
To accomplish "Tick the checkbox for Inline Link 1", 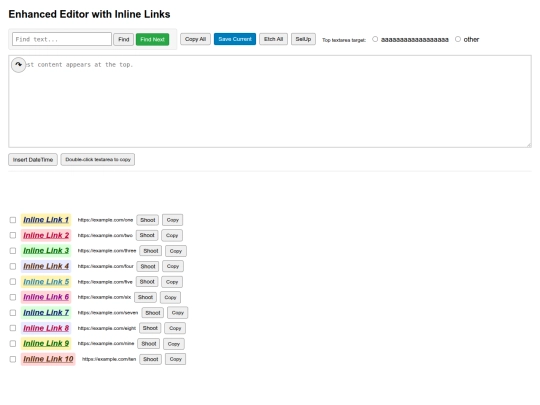I will tap(13, 220).
